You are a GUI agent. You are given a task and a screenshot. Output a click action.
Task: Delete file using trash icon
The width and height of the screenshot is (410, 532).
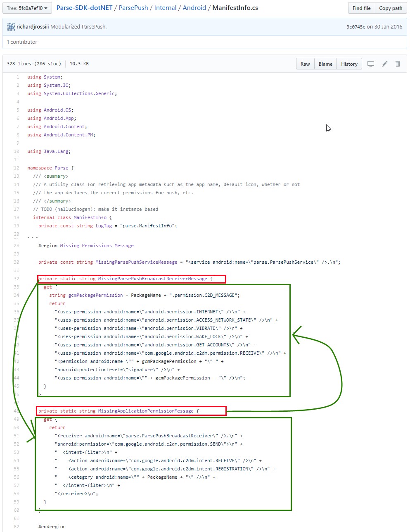(x=398, y=64)
